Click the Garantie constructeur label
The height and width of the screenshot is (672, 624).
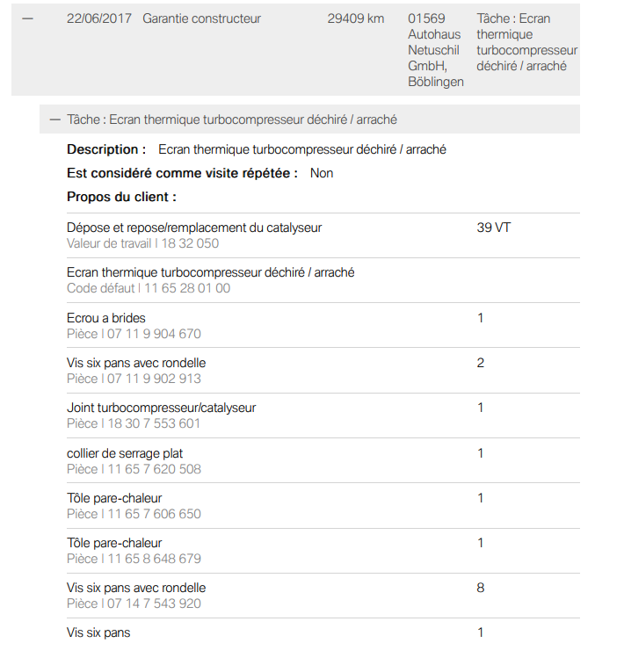coord(201,18)
